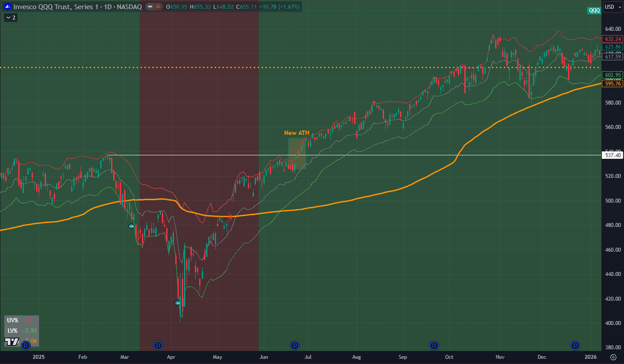Click the Invesco QQQ Trust symbol logo
The width and height of the screenshot is (624, 364).
click(7, 7)
